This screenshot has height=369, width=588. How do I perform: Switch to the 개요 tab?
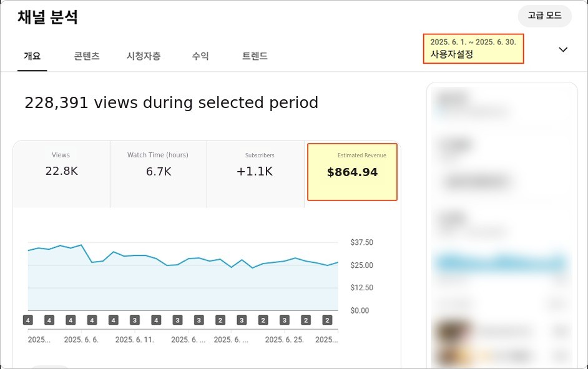pyautogui.click(x=32, y=56)
